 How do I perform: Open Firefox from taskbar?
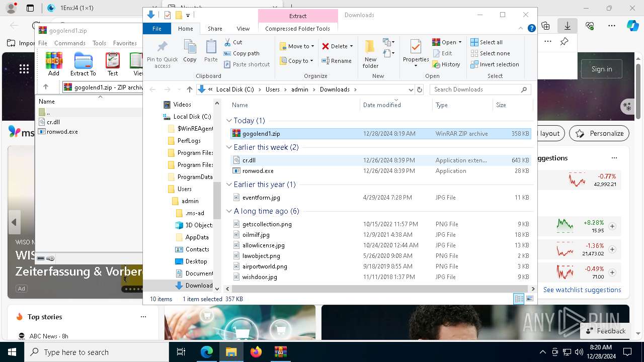(x=256, y=352)
